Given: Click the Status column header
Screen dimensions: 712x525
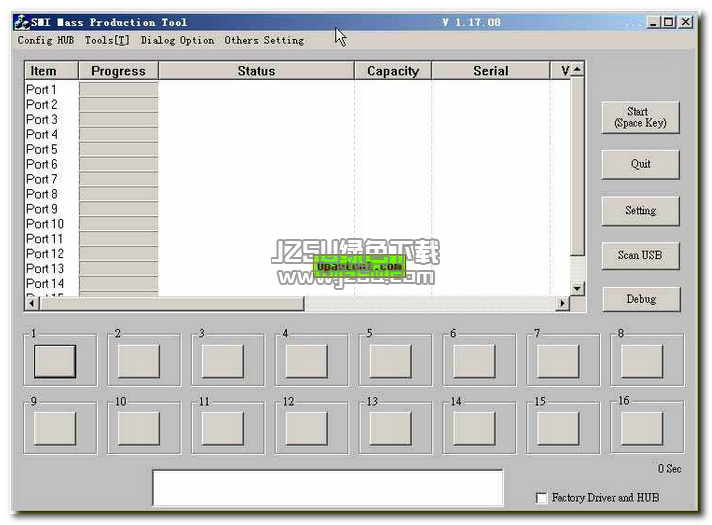Looking at the screenshot, I should pos(256,71).
